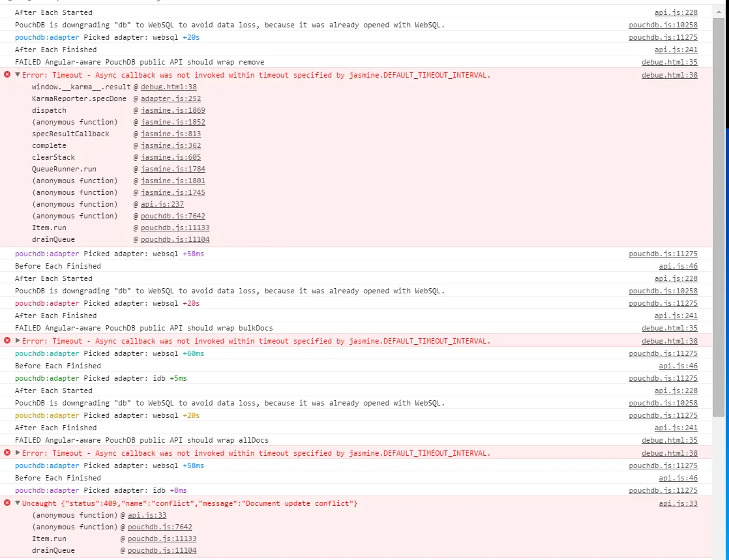Open the debug.html:35 source link beside 'should wrap allDocs'
This screenshot has height=560, width=729.
pyautogui.click(x=670, y=440)
